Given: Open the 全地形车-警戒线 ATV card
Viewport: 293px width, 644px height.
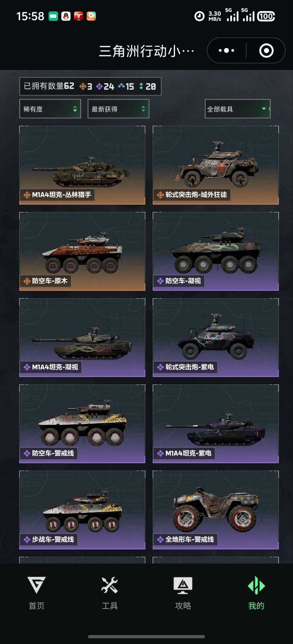Looking at the screenshot, I should pyautogui.click(x=216, y=510).
